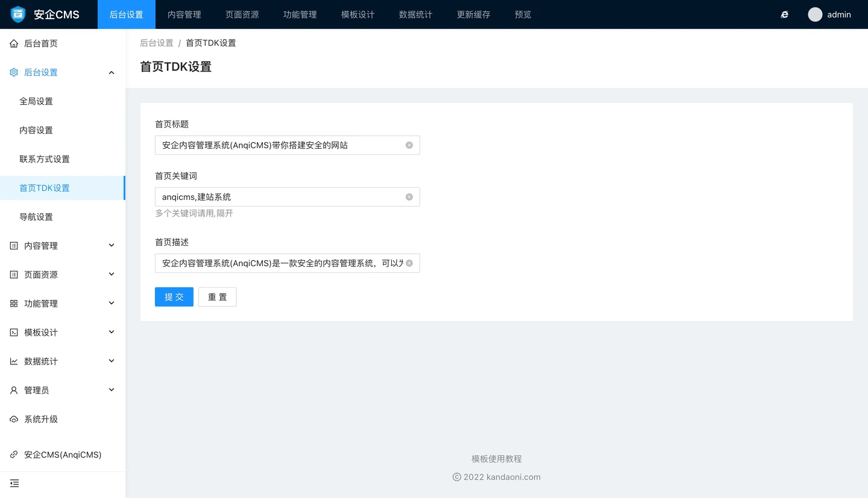
Task: Clear the 首页标题 field with its X icon
Action: pos(409,145)
